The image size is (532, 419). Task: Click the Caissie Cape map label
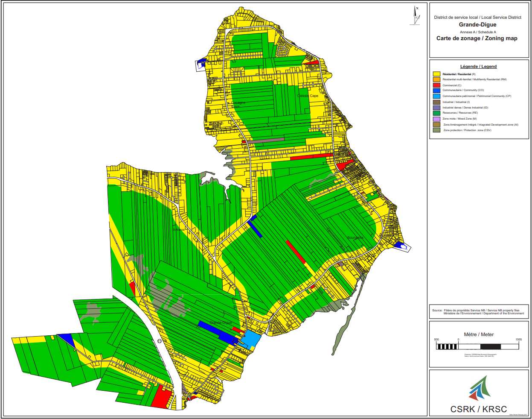point(308,96)
